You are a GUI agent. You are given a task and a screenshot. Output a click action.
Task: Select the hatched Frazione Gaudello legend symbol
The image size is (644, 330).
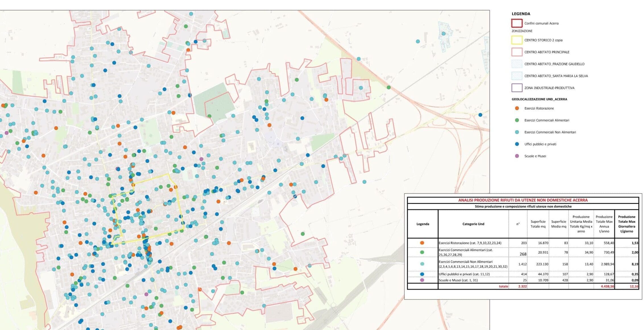tap(517, 64)
